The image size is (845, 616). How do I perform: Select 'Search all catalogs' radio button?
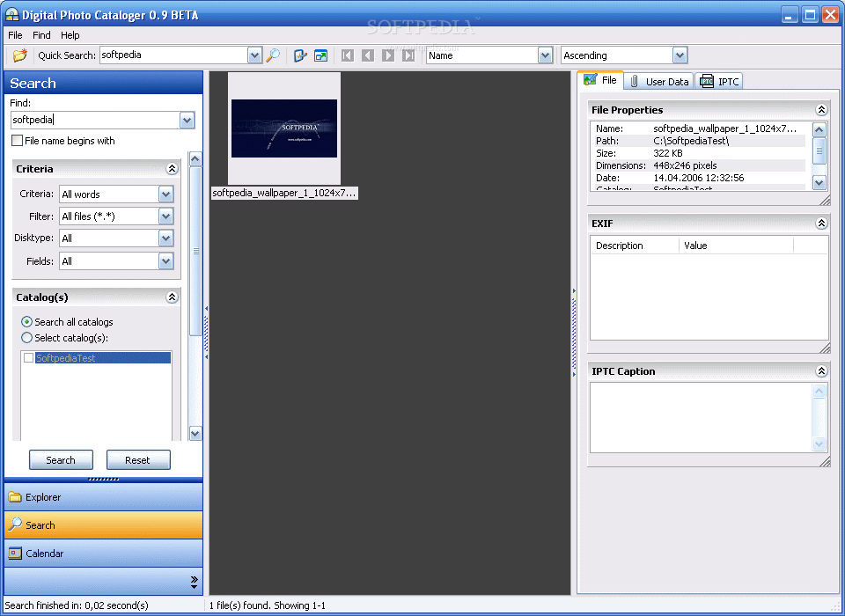(x=26, y=322)
